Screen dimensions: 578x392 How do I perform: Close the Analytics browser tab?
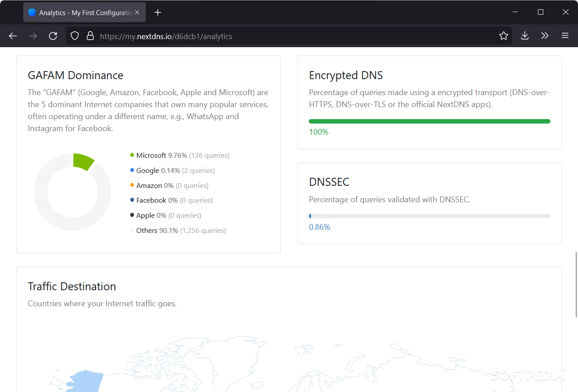pos(138,13)
